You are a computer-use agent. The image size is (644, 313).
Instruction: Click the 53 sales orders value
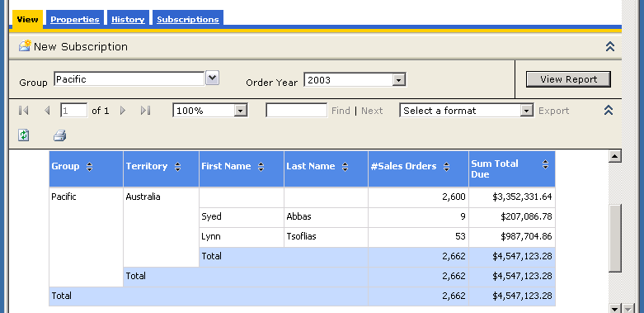460,236
